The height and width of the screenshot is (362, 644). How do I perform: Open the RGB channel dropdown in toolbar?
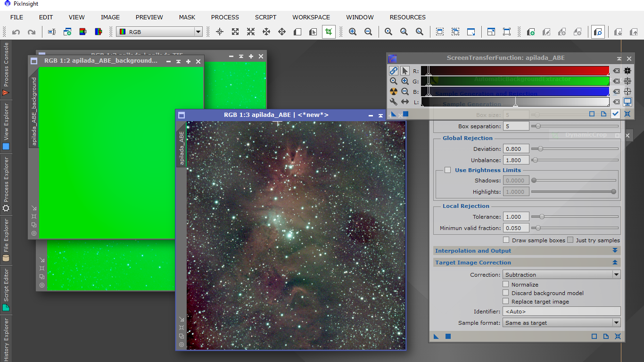159,32
